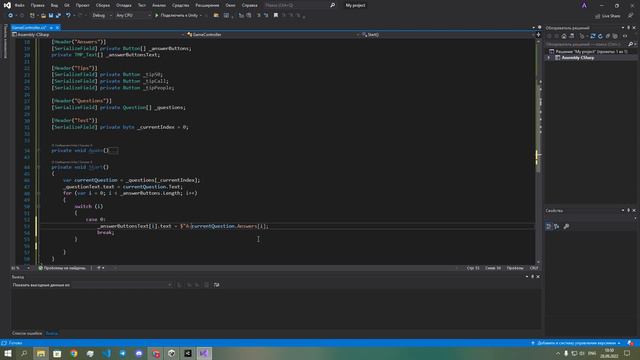This screenshot has height=360, width=640.
Task: Open the Assembly-CSharp project navigation dropdown
Action: tap(98, 35)
